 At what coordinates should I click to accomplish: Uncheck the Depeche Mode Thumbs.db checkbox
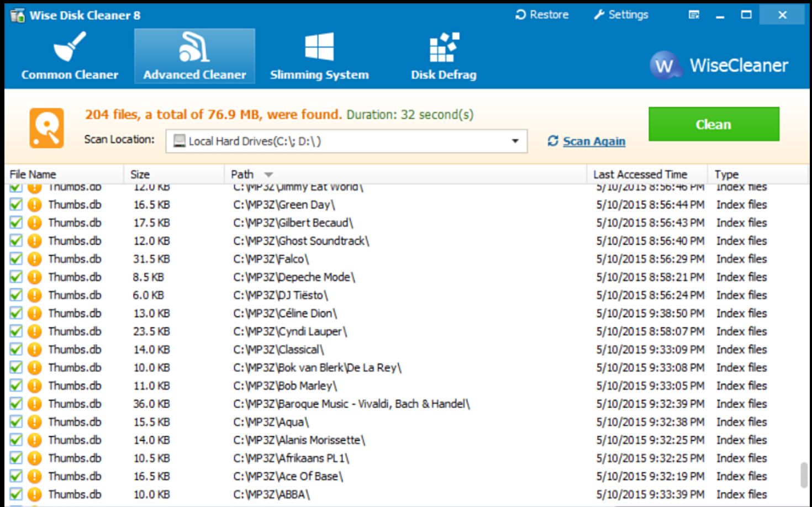point(16,277)
